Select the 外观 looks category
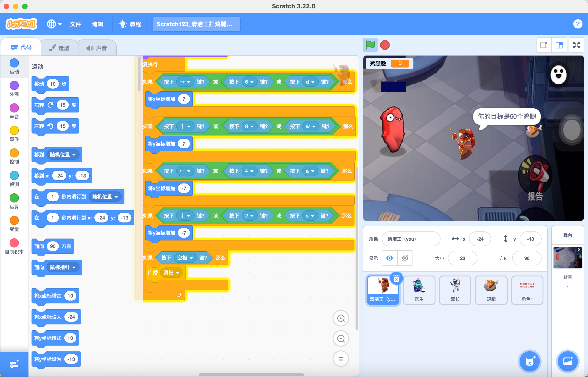 pos(14,89)
